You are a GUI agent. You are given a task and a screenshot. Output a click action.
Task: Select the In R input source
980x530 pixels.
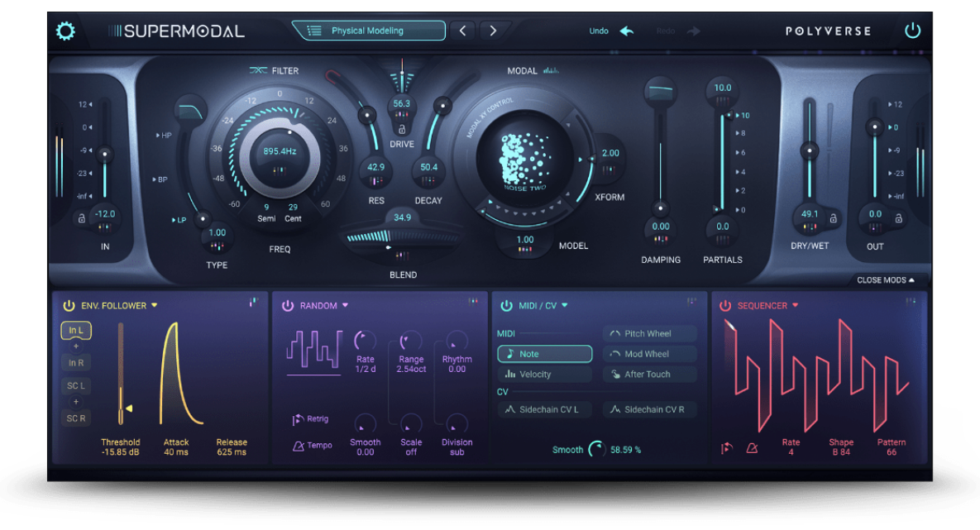(x=75, y=362)
